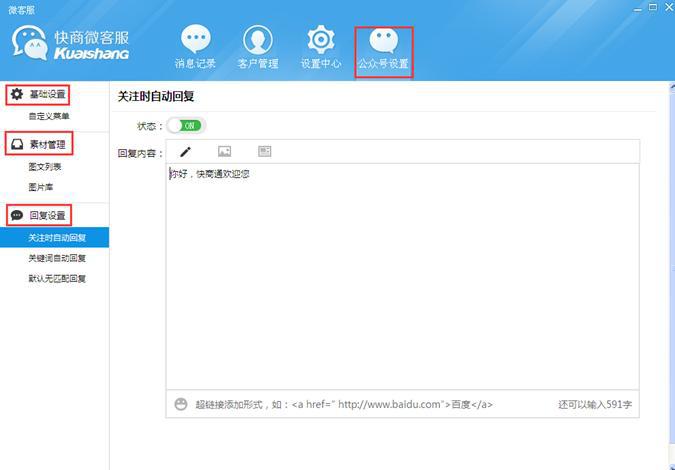Open 自定义菜单 in the sidebar
The image size is (675, 470).
point(49,117)
